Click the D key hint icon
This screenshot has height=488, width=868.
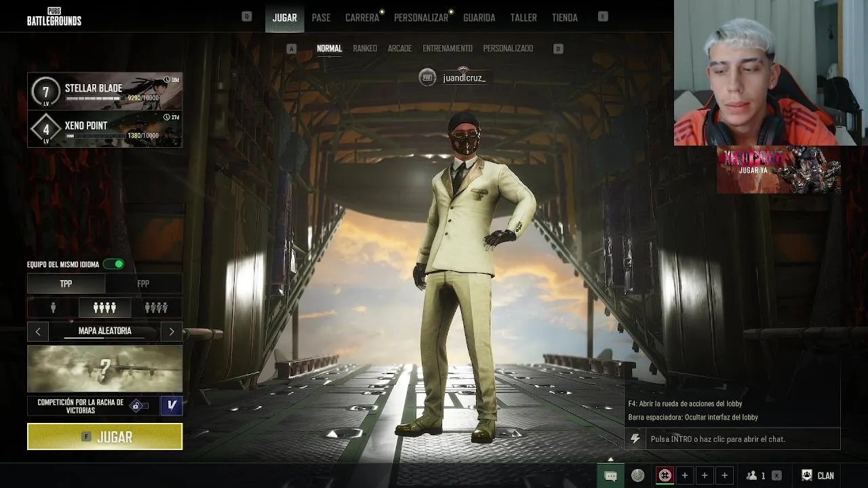[558, 49]
